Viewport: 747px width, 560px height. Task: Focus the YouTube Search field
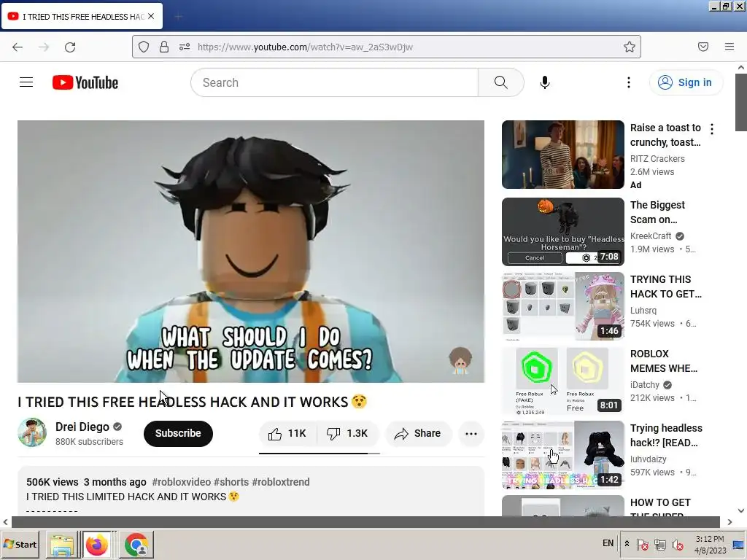(x=334, y=82)
